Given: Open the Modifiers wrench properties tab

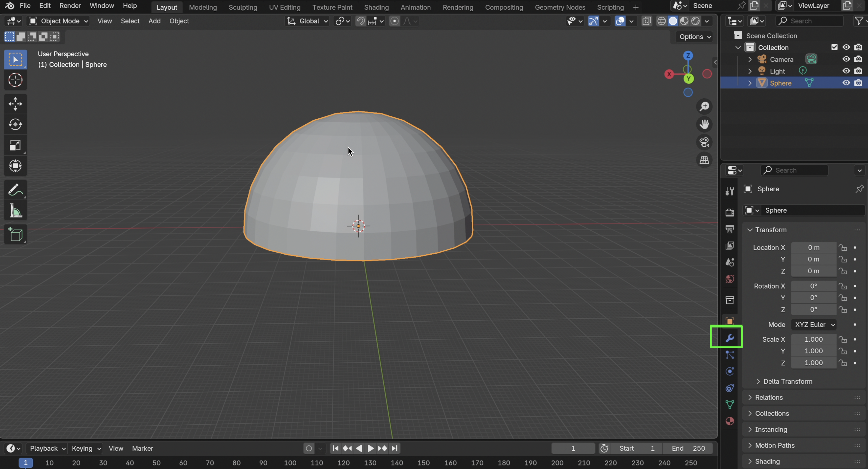Looking at the screenshot, I should 730,338.
